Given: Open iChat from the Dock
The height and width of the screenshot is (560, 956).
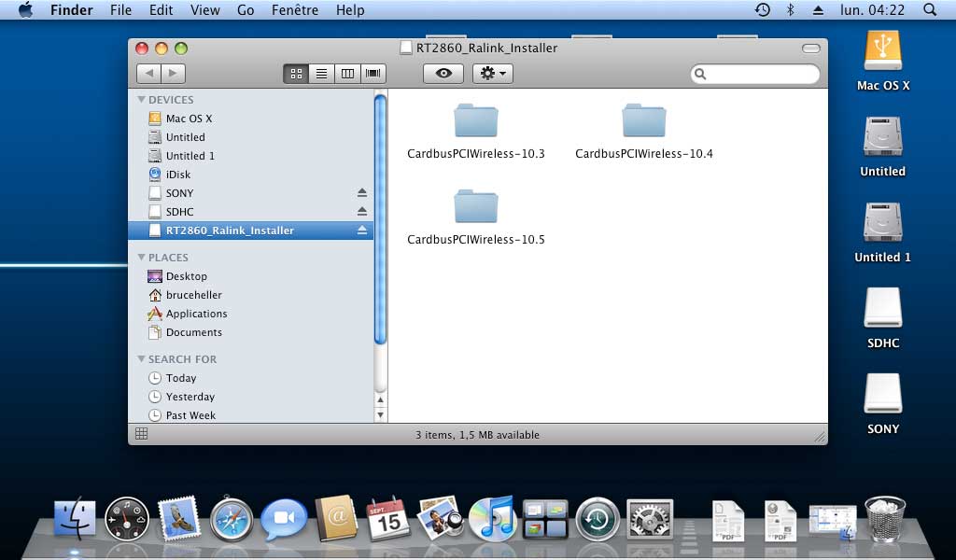Looking at the screenshot, I should (284, 519).
